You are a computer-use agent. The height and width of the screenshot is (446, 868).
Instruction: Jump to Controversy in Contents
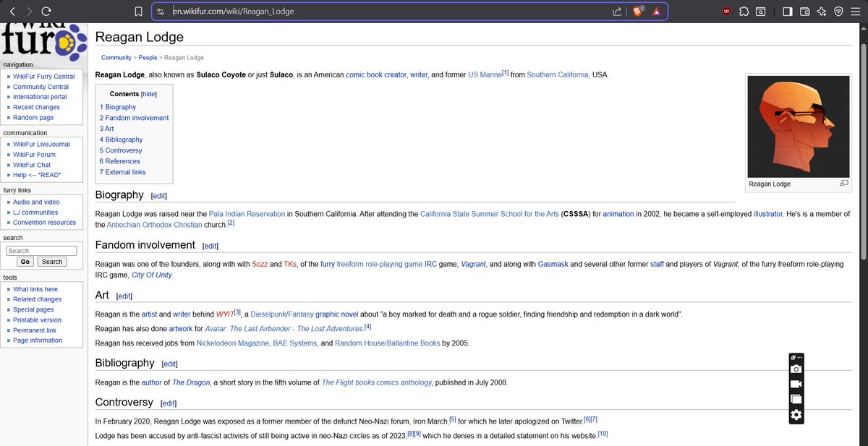(121, 150)
